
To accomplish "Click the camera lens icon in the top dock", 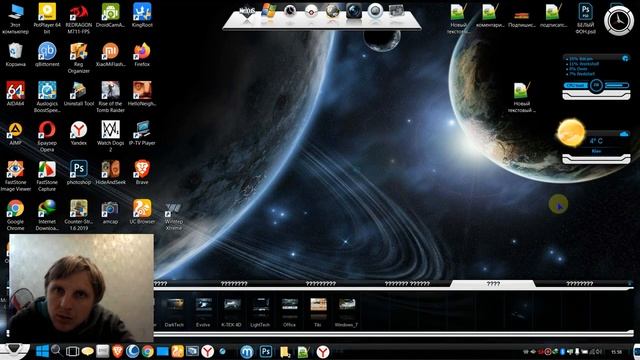I will (x=353, y=11).
